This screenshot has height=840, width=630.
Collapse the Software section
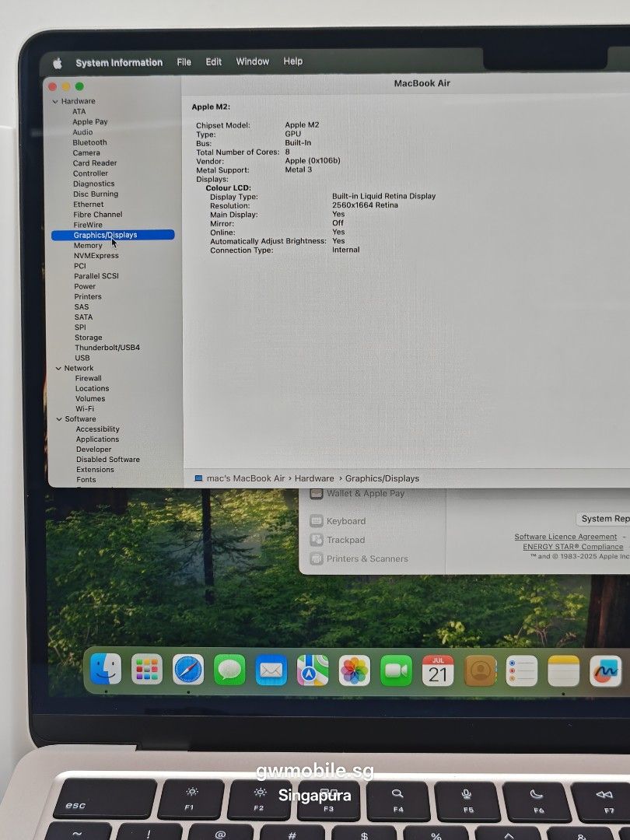(59, 419)
